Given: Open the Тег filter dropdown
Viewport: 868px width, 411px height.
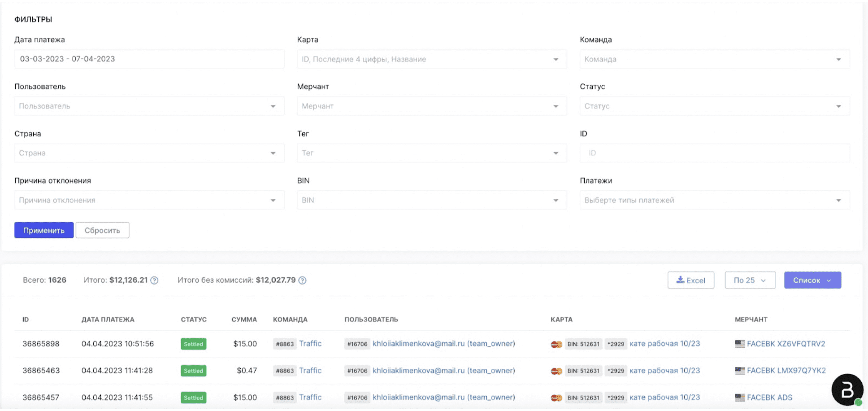Looking at the screenshot, I should click(432, 153).
